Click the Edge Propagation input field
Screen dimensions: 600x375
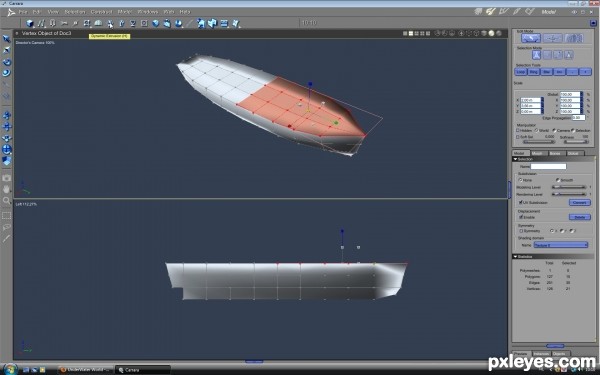pos(578,118)
